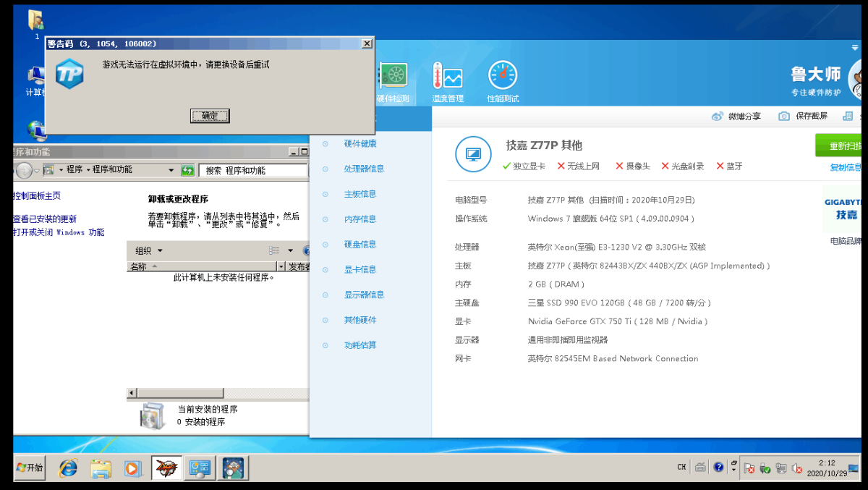Click the 复制信息 link

[x=846, y=167]
